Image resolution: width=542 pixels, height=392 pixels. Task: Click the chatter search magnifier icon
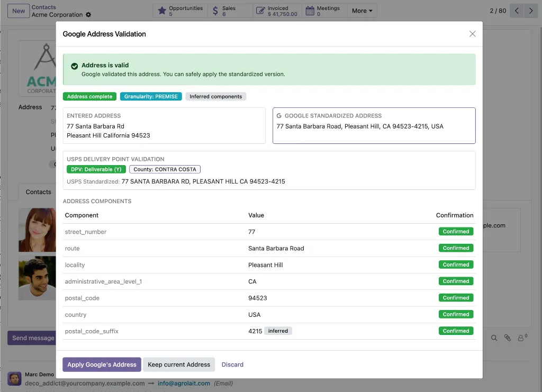(x=494, y=338)
